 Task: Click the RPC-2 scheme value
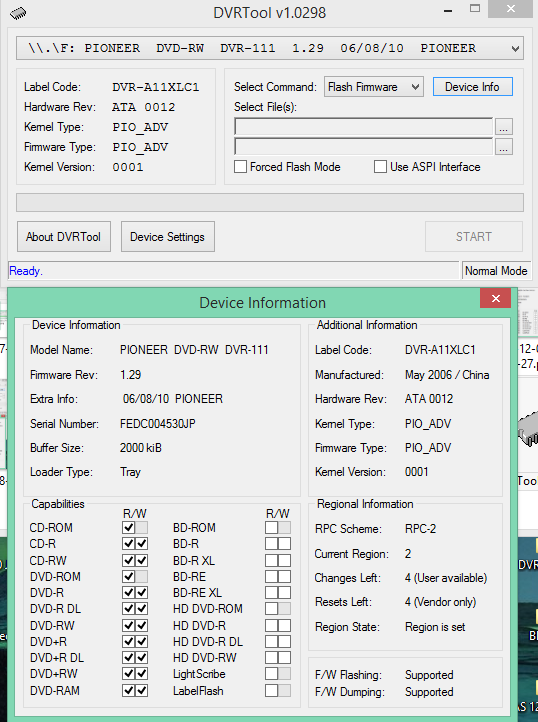tap(420, 529)
